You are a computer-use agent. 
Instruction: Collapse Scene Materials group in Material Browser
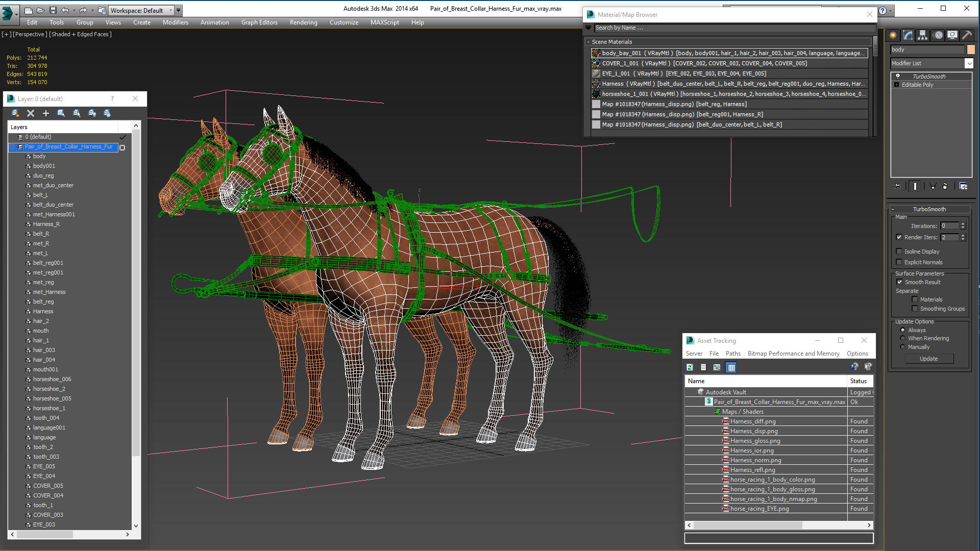click(x=588, y=42)
